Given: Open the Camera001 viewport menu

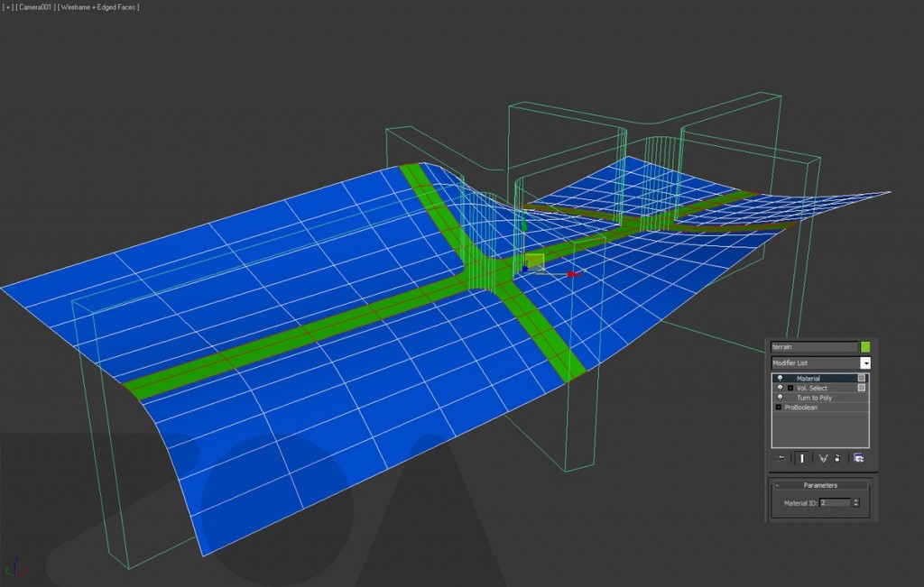Looking at the screenshot, I should pos(35,7).
